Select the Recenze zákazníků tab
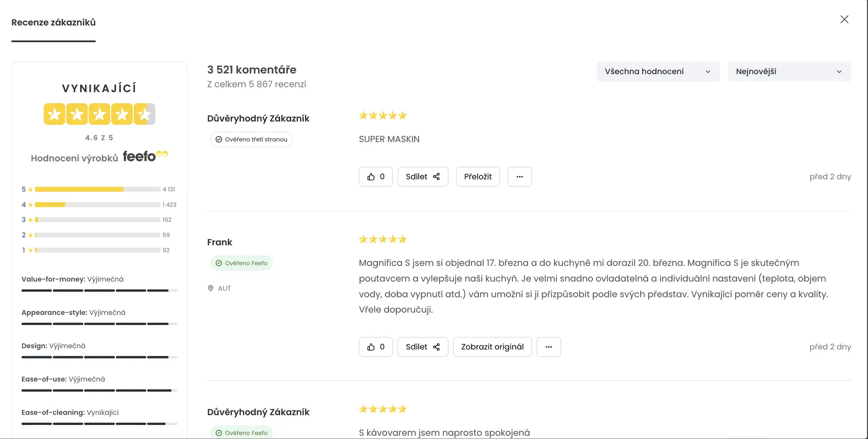The width and height of the screenshot is (868, 439). [53, 23]
